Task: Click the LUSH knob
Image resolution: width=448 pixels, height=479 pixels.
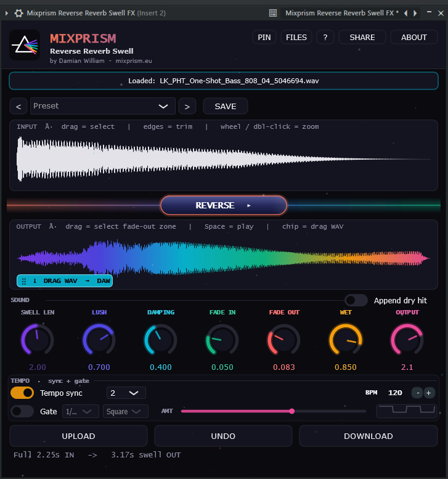Action: 99,340
